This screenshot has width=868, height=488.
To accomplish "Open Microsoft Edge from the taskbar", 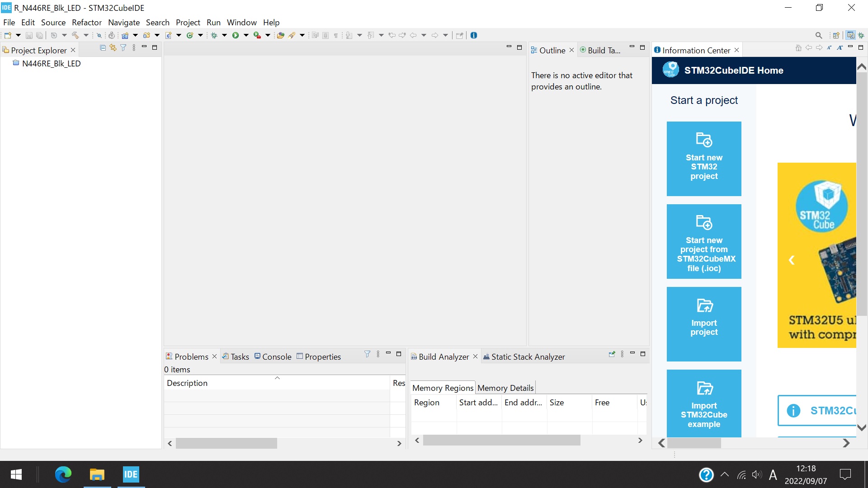I will click(63, 474).
